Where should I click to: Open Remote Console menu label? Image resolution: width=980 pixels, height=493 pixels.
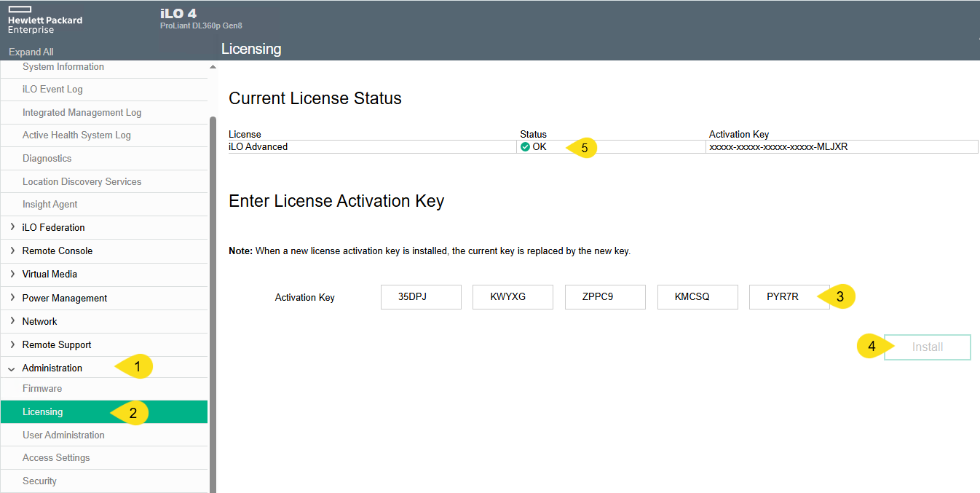pos(58,251)
